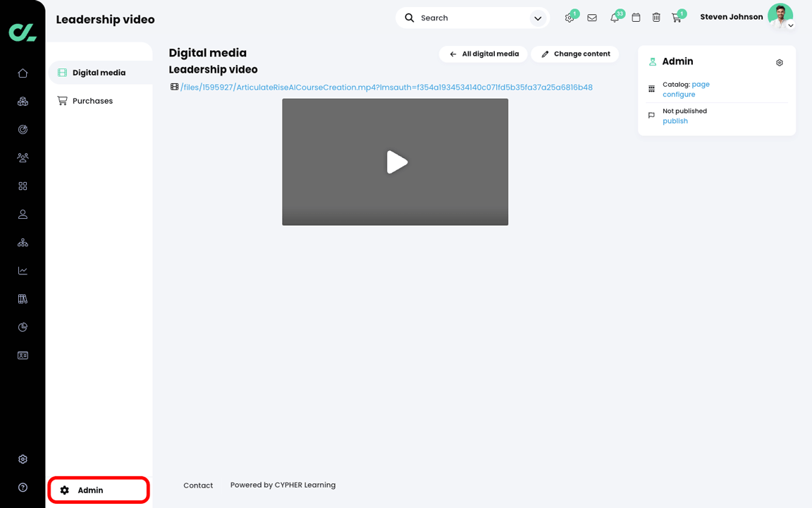Expand the search options dropdown arrow
812x508 pixels.
click(538, 18)
